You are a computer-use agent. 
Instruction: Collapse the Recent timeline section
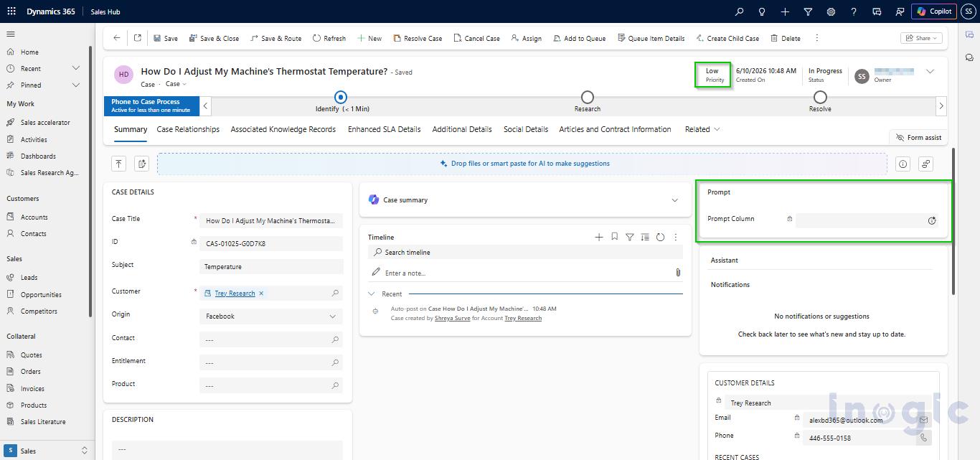(x=372, y=294)
